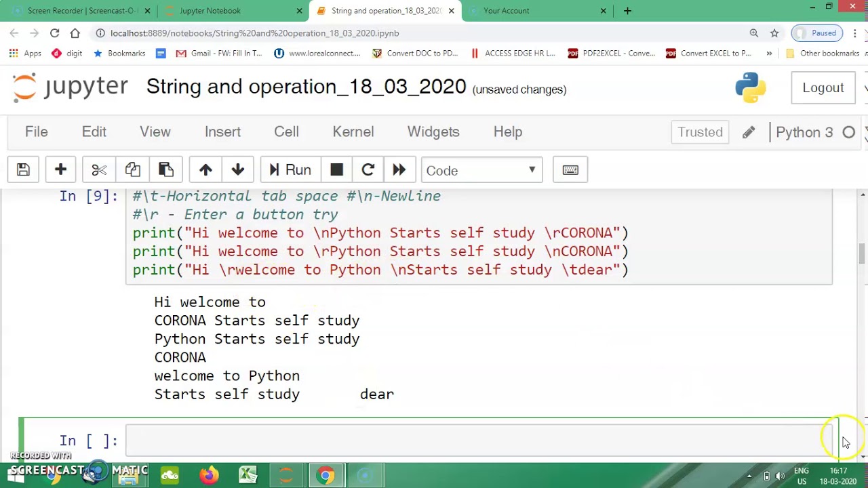This screenshot has width=868, height=488.
Task: Open the View menu
Action: tap(155, 131)
